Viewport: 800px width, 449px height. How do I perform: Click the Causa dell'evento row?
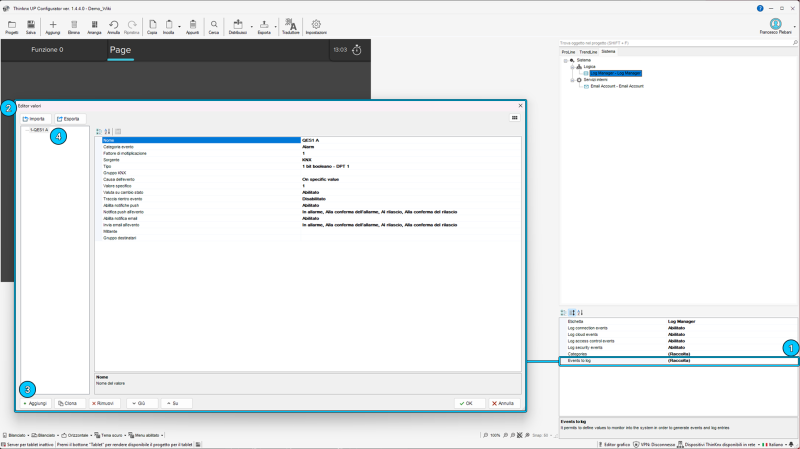(x=311, y=180)
